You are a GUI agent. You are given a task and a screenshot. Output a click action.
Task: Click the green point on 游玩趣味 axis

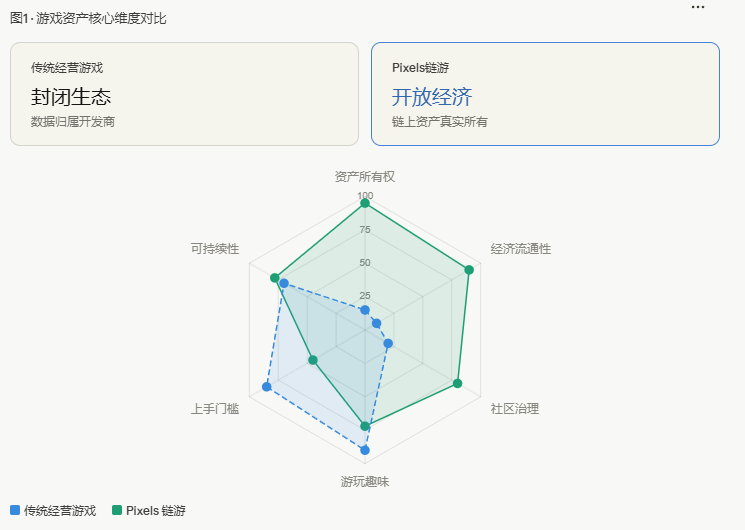pyautogui.click(x=365, y=426)
